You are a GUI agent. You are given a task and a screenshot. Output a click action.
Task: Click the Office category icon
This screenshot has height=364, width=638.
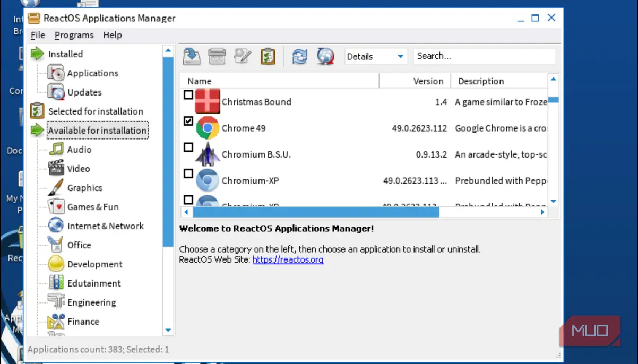coord(56,245)
